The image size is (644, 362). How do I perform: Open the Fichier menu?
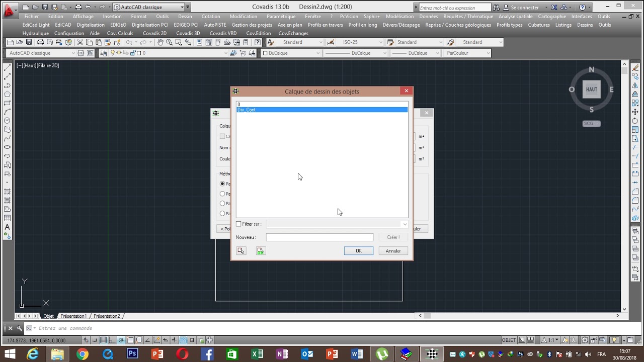[31, 16]
